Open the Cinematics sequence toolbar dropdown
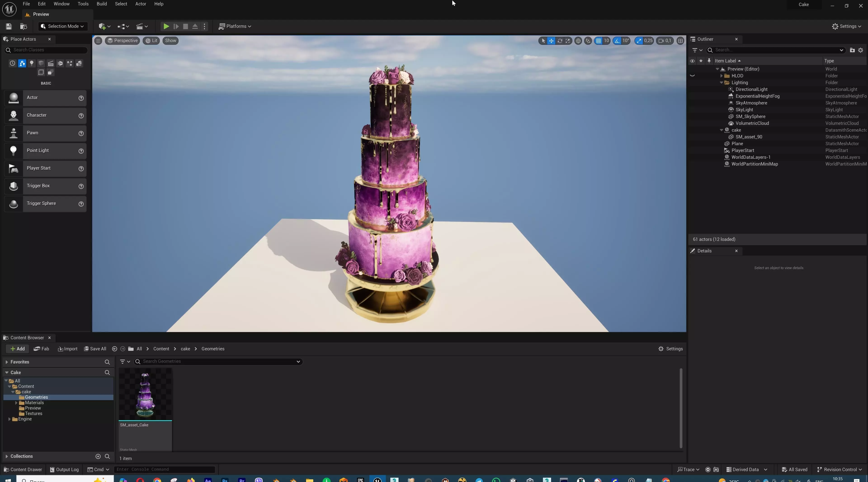Viewport: 868px width, 482px height. click(142, 26)
